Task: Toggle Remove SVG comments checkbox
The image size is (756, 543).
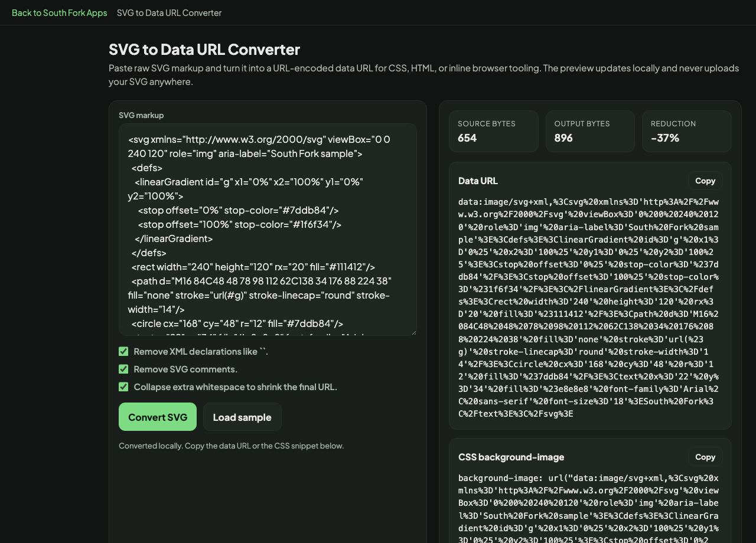Action: coord(123,369)
